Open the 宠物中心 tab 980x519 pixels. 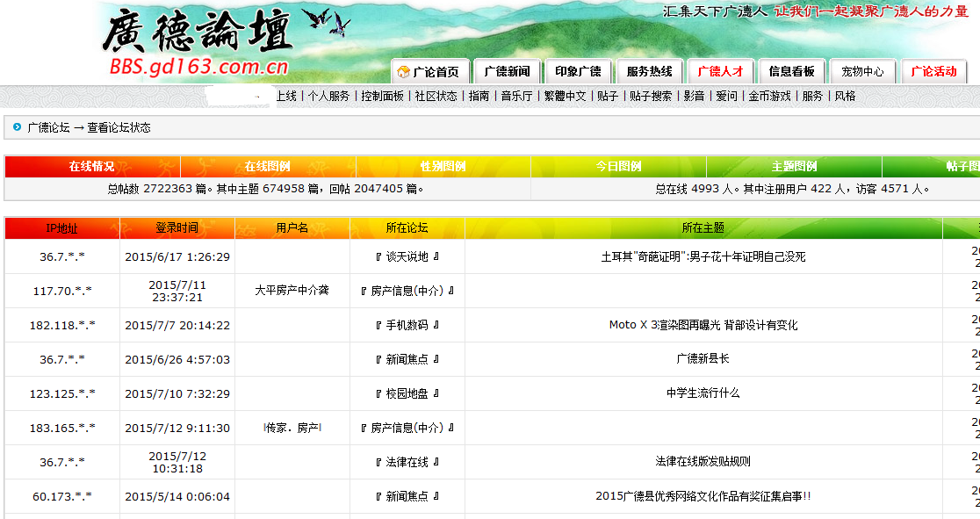[x=862, y=71]
